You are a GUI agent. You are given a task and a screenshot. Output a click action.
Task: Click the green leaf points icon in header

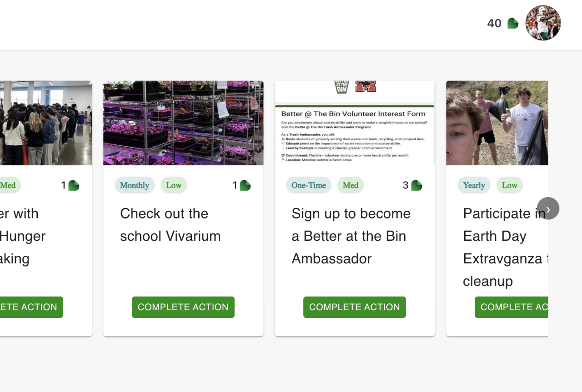point(513,23)
